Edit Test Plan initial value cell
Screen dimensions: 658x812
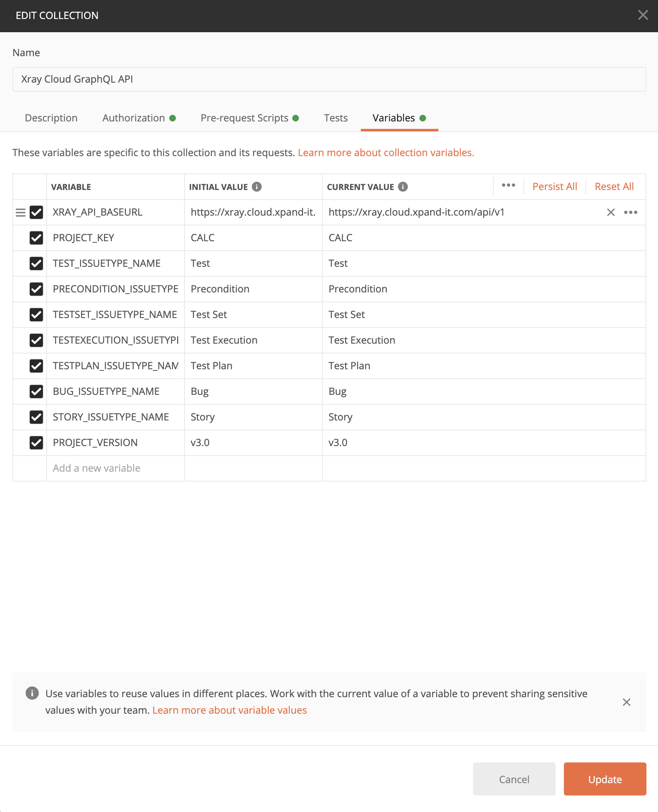(x=253, y=366)
